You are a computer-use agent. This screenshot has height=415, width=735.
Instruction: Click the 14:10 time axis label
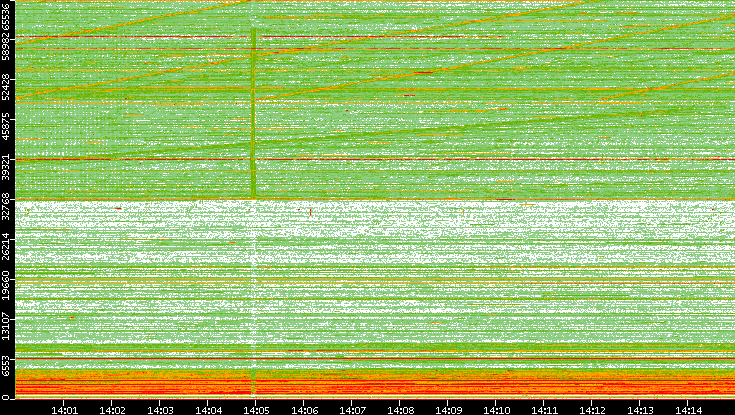[x=496, y=410]
